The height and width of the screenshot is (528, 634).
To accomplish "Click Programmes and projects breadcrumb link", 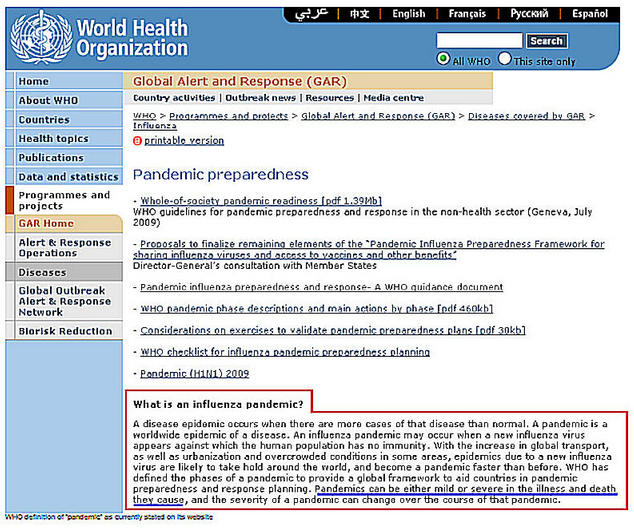I will (228, 116).
